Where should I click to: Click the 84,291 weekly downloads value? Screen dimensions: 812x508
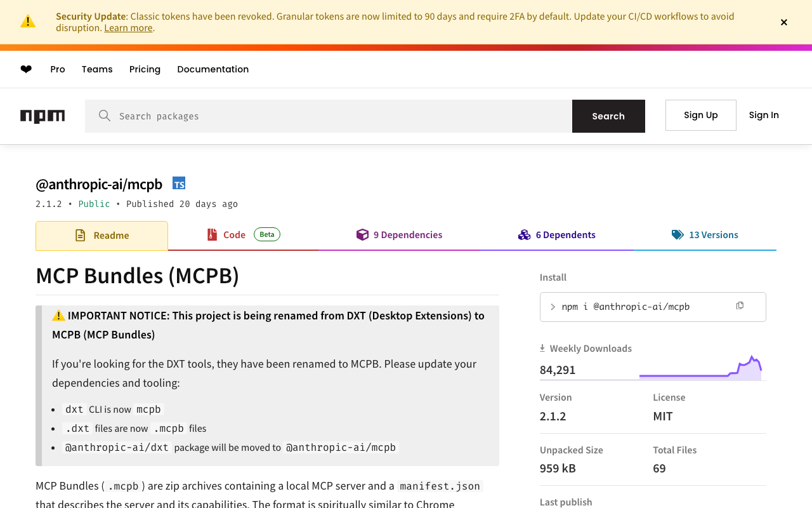click(558, 370)
